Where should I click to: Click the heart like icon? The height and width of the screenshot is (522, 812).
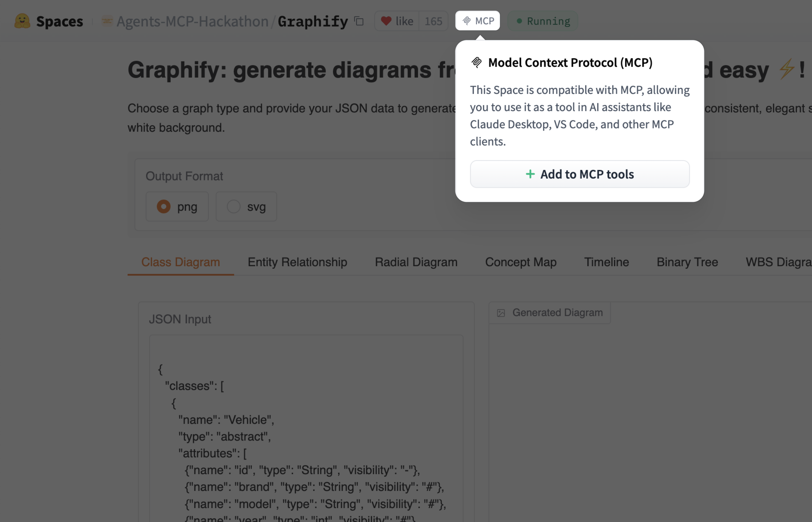tap(386, 21)
